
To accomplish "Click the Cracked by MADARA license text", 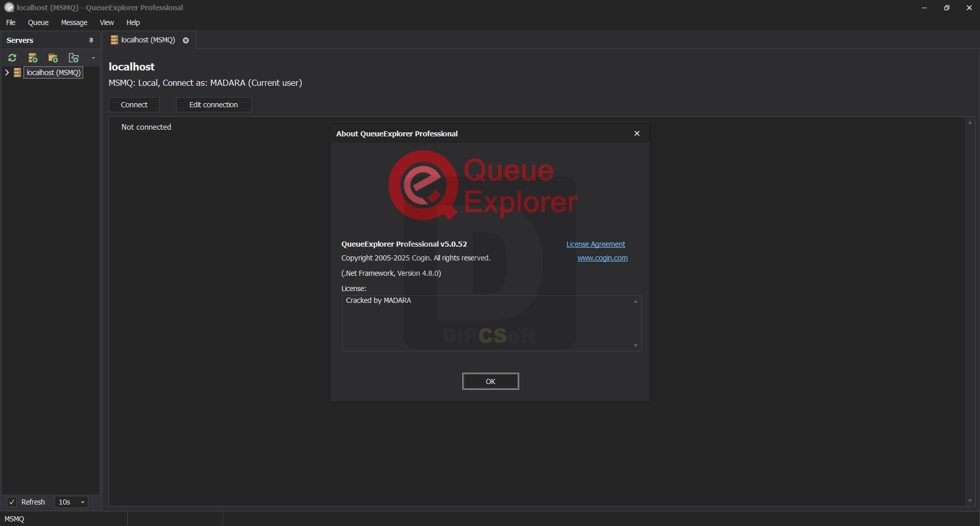I will coord(378,300).
